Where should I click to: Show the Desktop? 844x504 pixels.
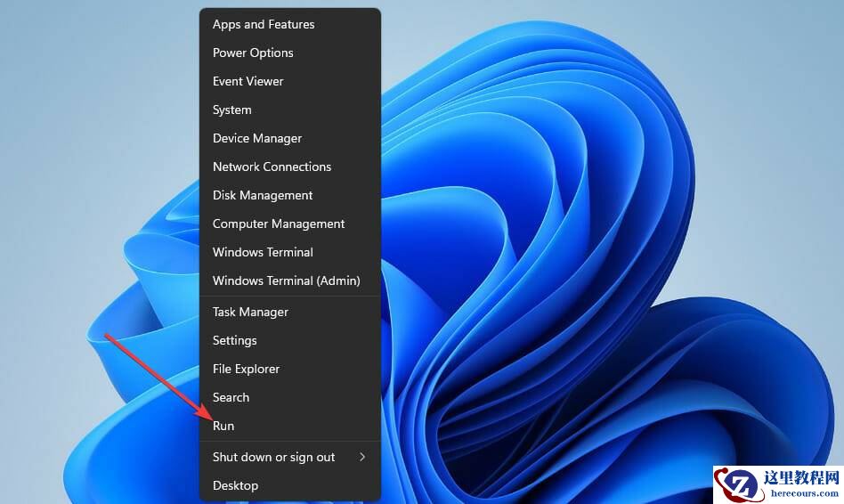coord(290,485)
